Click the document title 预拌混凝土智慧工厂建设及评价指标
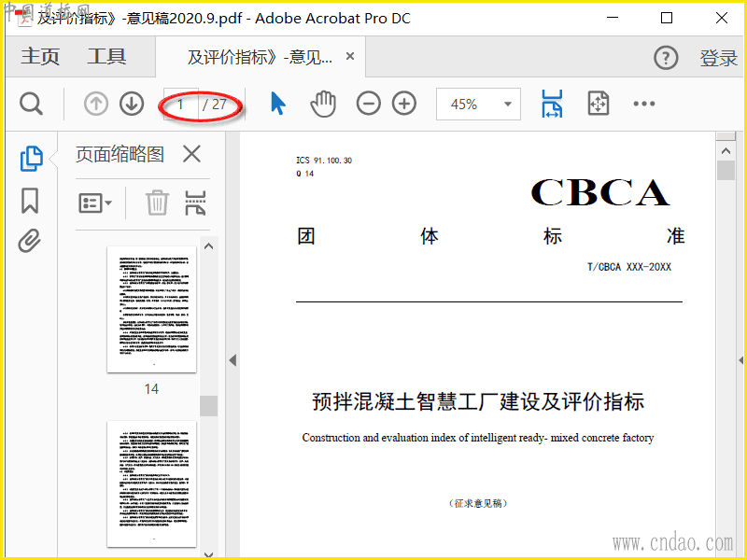The height and width of the screenshot is (560, 747). [x=478, y=401]
